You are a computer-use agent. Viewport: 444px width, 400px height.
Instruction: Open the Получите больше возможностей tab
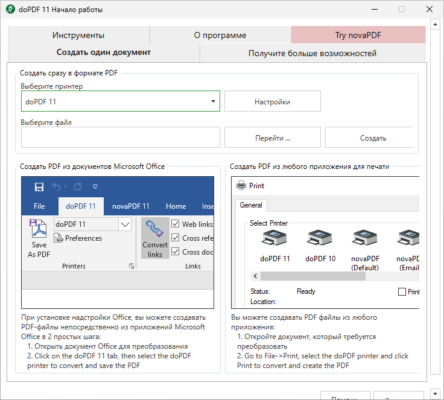[312, 53]
